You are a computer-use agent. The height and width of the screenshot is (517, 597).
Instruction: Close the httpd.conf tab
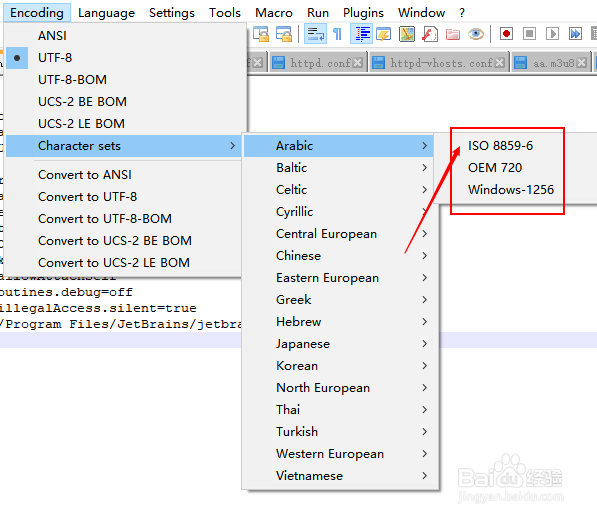pyautogui.click(x=357, y=63)
